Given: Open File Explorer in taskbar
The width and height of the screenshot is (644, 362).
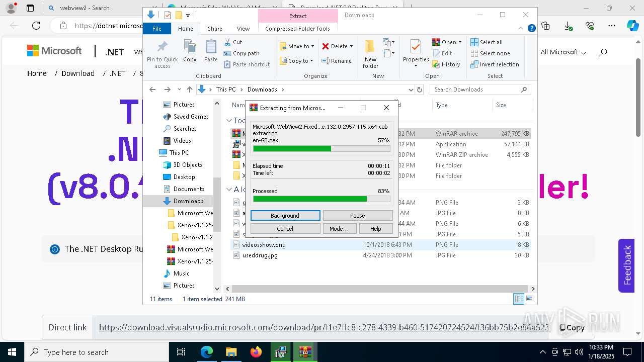Looking at the screenshot, I should (x=231, y=352).
